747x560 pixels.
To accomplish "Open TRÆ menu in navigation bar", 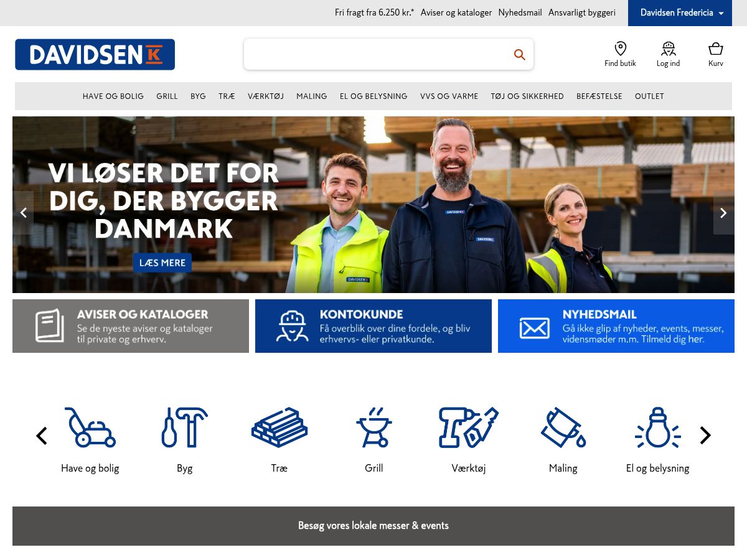I will click(x=227, y=96).
